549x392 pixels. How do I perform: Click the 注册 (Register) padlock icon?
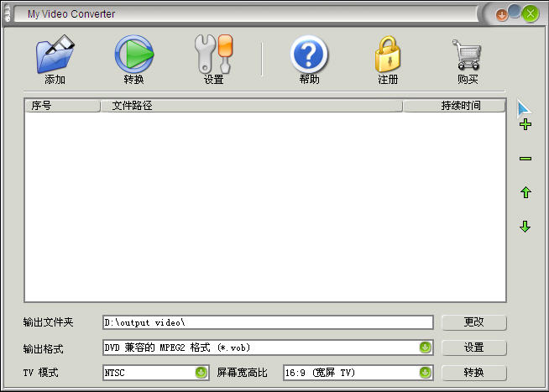click(x=388, y=55)
